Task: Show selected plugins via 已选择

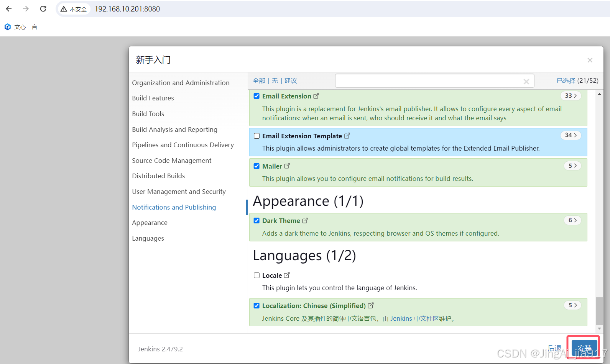Action: point(566,81)
